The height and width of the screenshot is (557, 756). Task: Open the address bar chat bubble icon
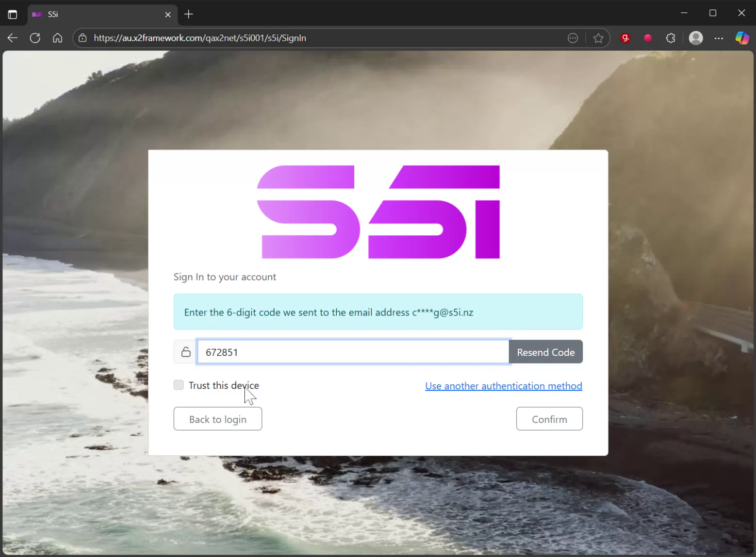click(x=573, y=38)
